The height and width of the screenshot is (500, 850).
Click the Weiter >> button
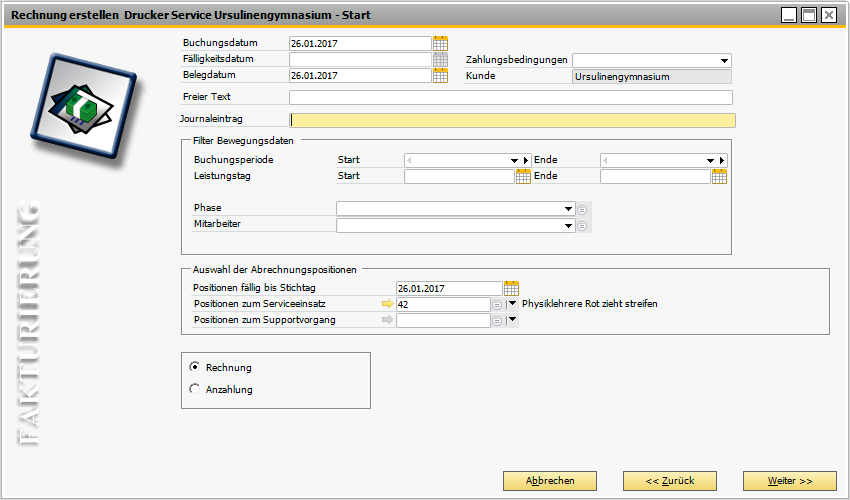point(789,481)
